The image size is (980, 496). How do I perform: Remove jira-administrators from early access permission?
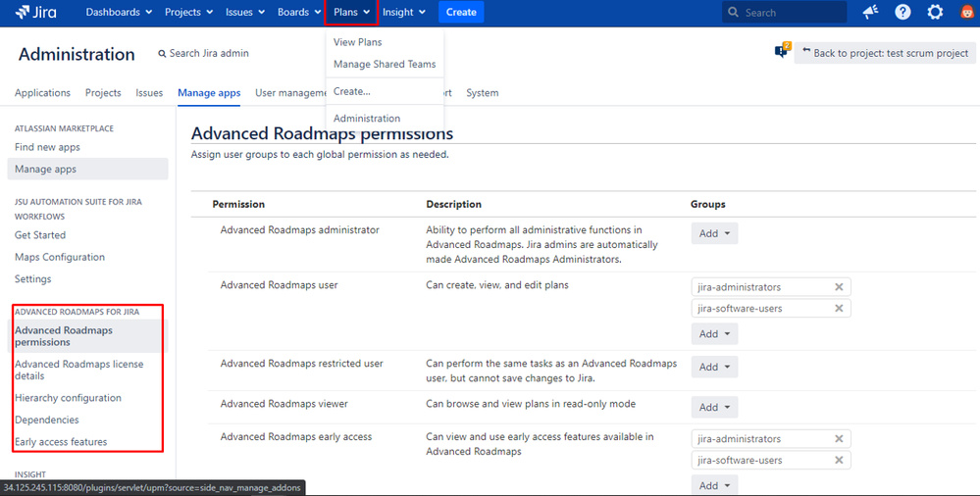(839, 439)
